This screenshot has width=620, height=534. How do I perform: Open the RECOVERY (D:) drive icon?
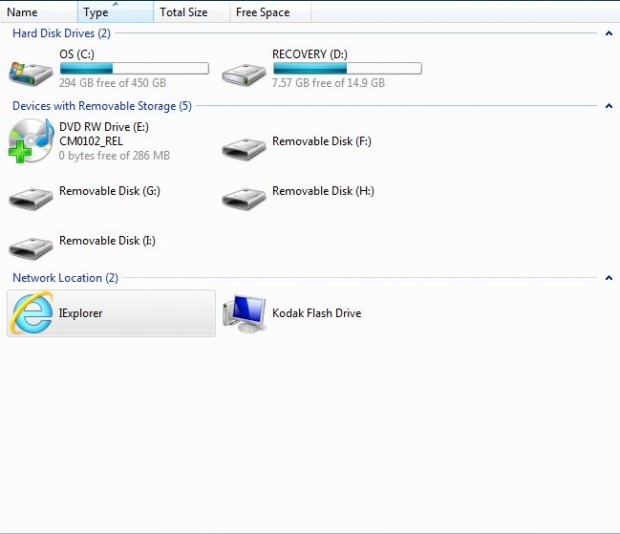243,73
